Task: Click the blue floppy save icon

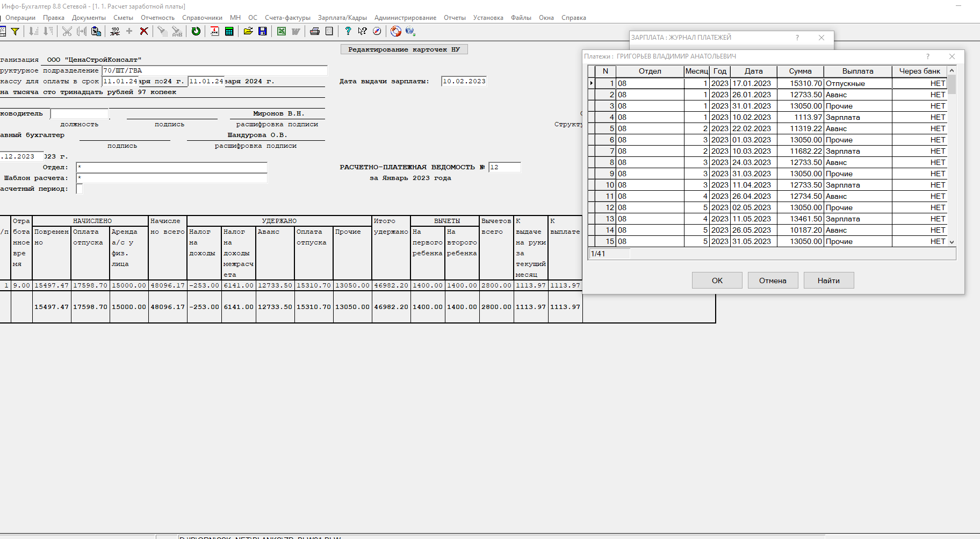Action: pyautogui.click(x=263, y=31)
